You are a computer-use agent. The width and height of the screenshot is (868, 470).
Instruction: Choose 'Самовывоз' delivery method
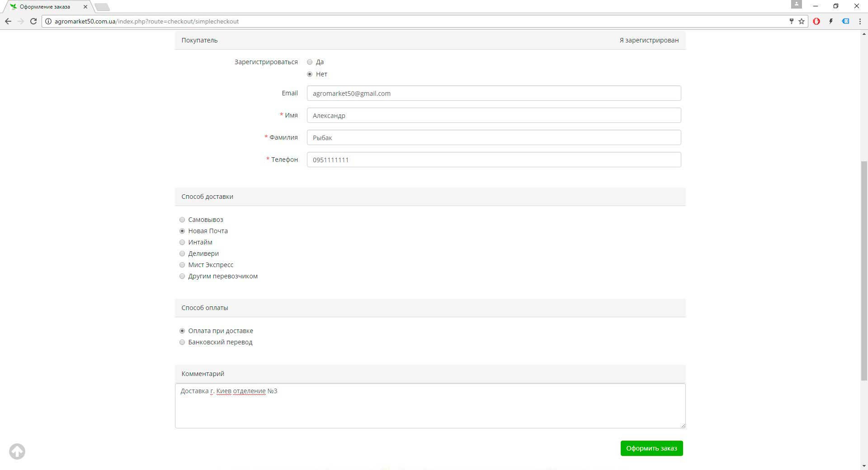(182, 220)
